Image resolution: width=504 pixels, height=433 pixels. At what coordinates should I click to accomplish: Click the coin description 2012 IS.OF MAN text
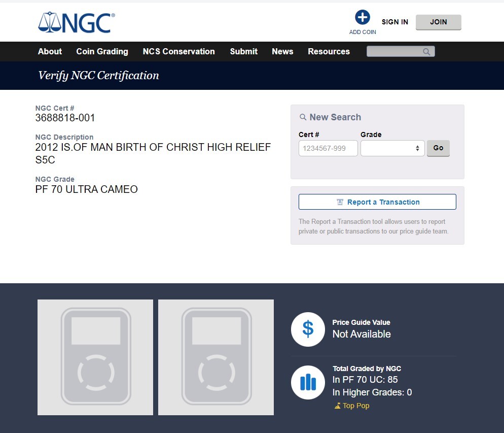tap(153, 153)
